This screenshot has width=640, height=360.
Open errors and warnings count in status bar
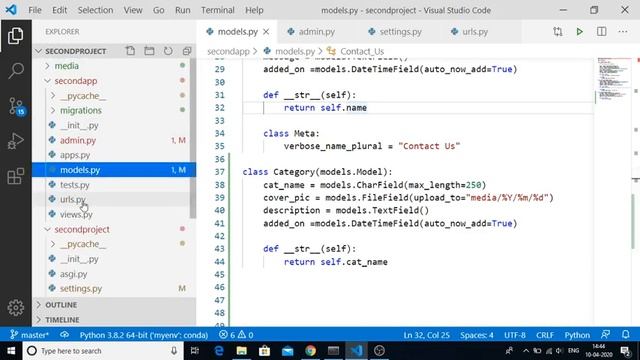[236, 335]
